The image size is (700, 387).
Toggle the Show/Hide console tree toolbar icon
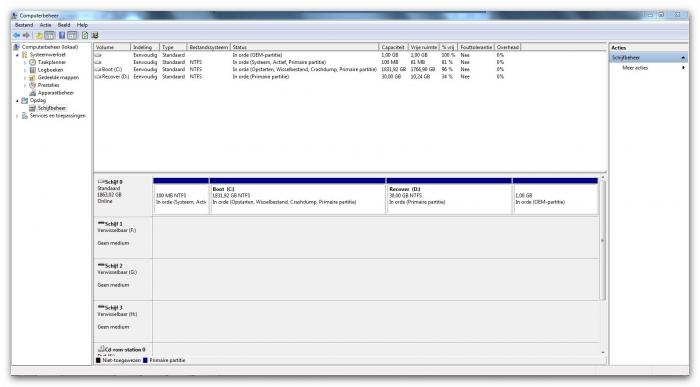point(50,35)
